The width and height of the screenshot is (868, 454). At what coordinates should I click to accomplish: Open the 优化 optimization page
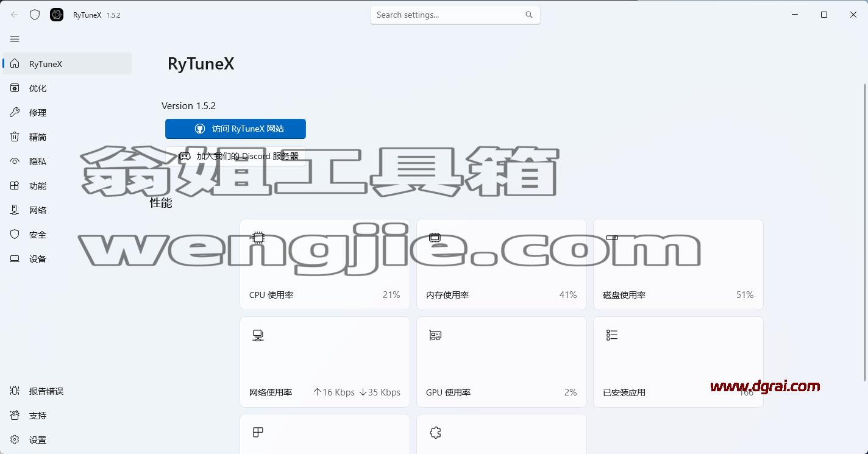[x=67, y=88]
